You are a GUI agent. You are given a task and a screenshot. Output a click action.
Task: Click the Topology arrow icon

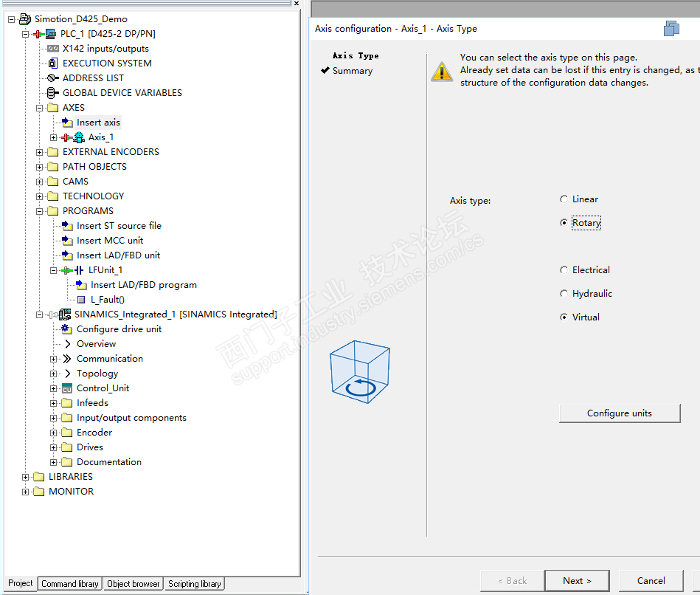67,374
